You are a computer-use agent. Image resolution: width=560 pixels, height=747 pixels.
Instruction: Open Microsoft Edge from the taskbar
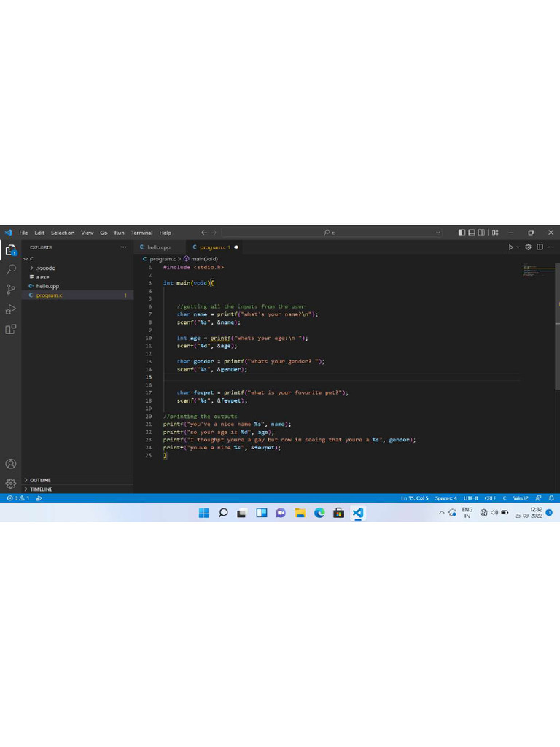319,513
